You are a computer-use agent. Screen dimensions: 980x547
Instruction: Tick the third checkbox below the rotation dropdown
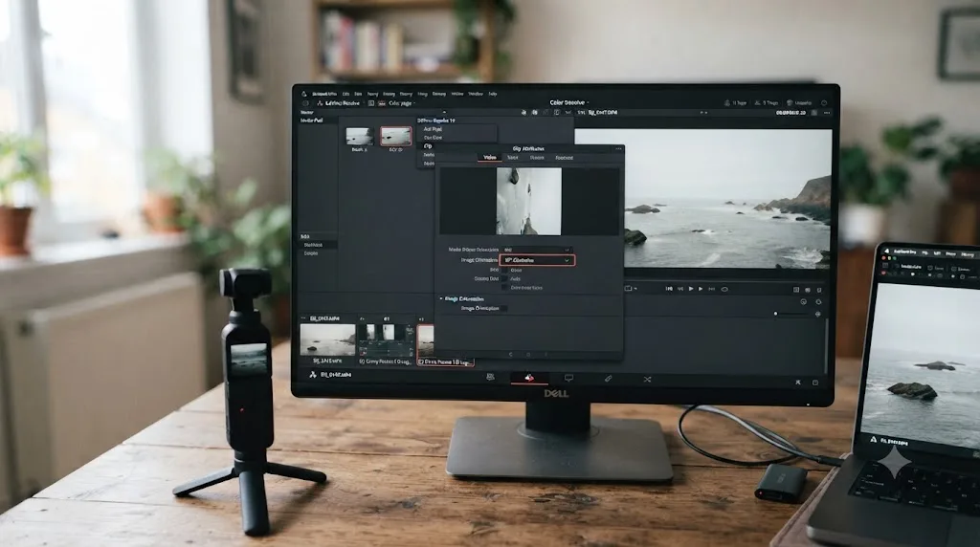[x=505, y=287]
